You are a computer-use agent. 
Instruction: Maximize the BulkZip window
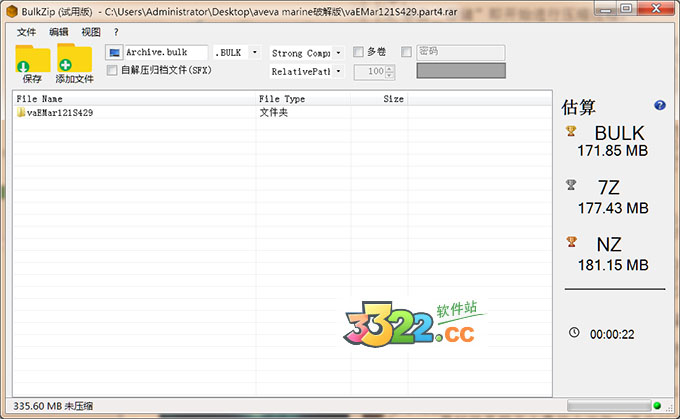coord(626,8)
